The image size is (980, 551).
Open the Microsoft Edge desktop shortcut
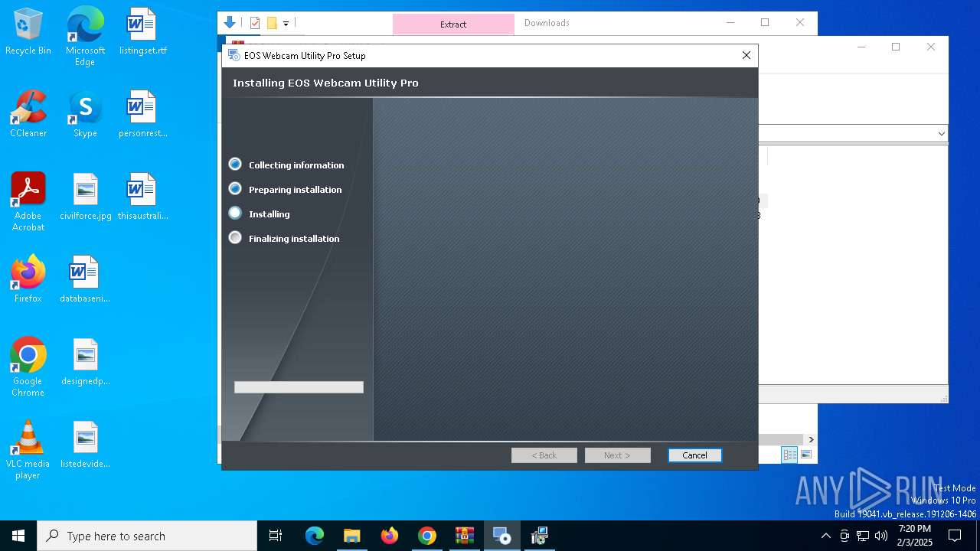(x=85, y=37)
